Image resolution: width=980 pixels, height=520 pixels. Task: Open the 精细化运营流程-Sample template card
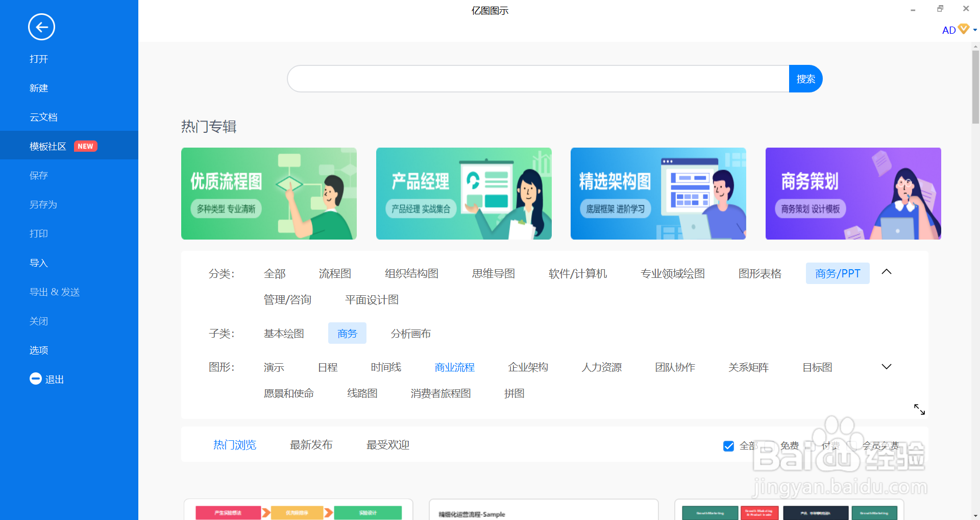click(x=544, y=510)
